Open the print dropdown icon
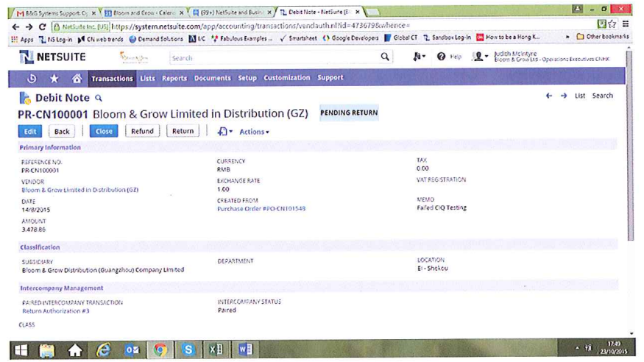The image size is (644, 362). pyautogui.click(x=224, y=132)
